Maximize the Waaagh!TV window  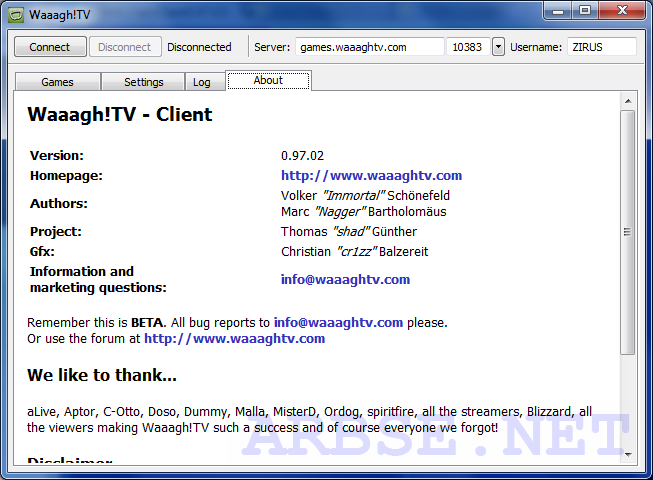(585, 10)
